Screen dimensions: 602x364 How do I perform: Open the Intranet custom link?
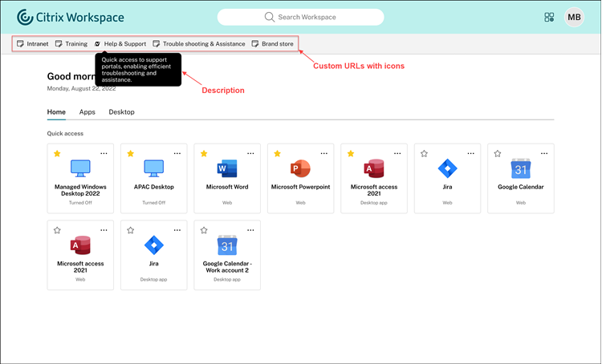[x=33, y=44]
